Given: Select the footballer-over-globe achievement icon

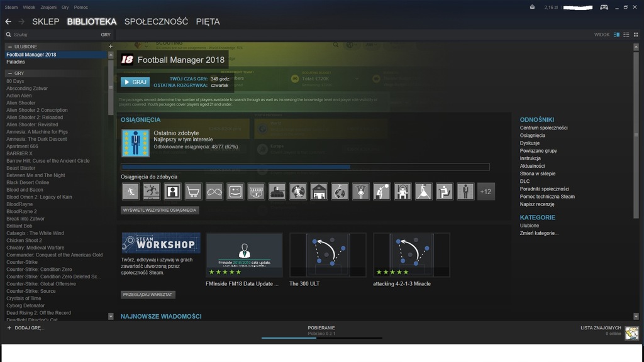Looking at the screenshot, I should pyautogui.click(x=297, y=192).
